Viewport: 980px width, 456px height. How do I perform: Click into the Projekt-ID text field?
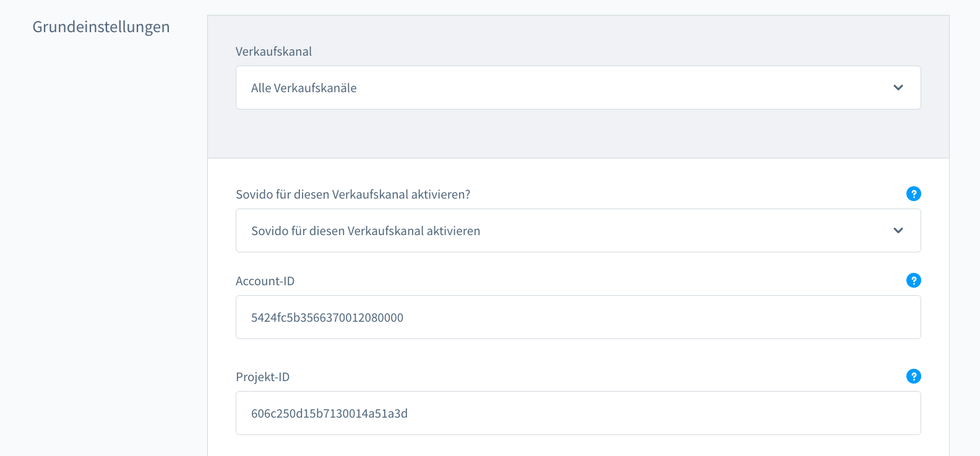pyautogui.click(x=578, y=413)
